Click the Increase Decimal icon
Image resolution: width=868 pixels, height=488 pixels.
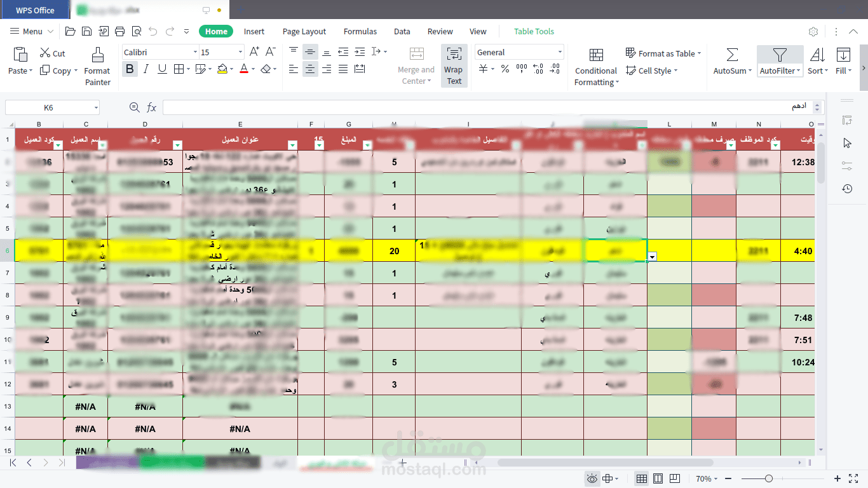click(x=538, y=69)
